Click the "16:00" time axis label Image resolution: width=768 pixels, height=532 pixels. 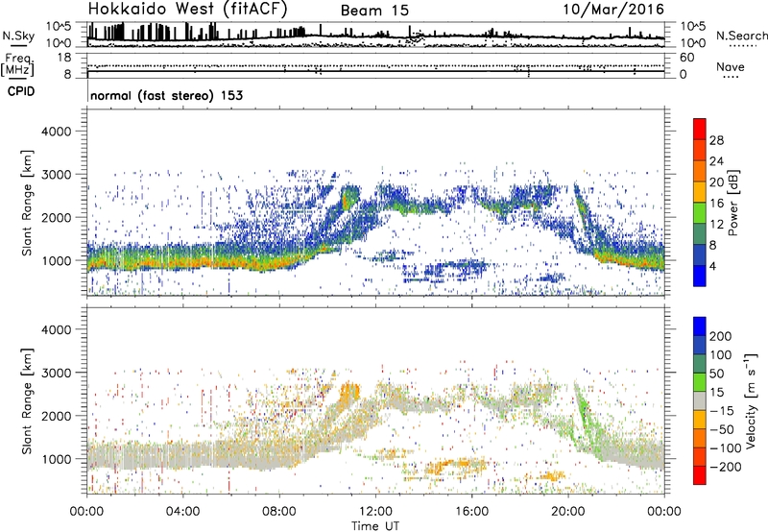471,512
